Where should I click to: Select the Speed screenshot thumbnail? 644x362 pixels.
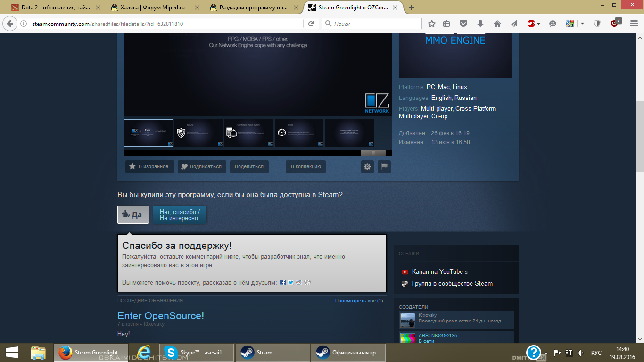click(299, 133)
